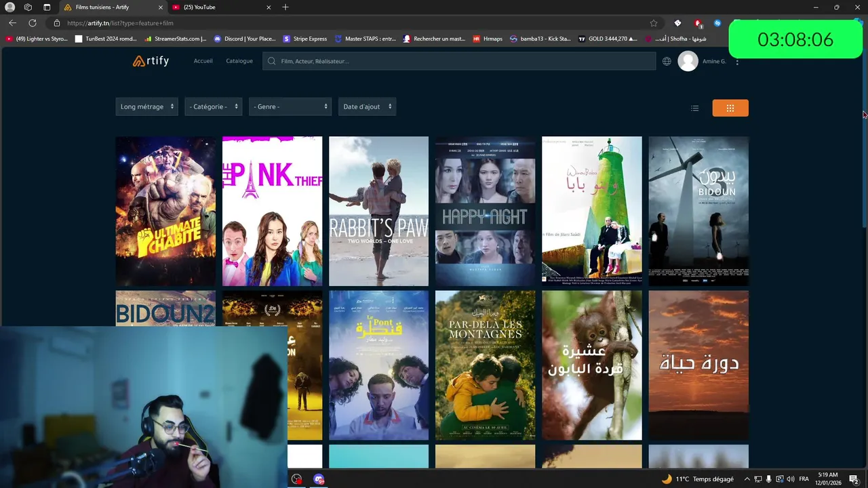Open the TunBest 2024 bookmark
The width and height of the screenshot is (868, 488).
106,39
